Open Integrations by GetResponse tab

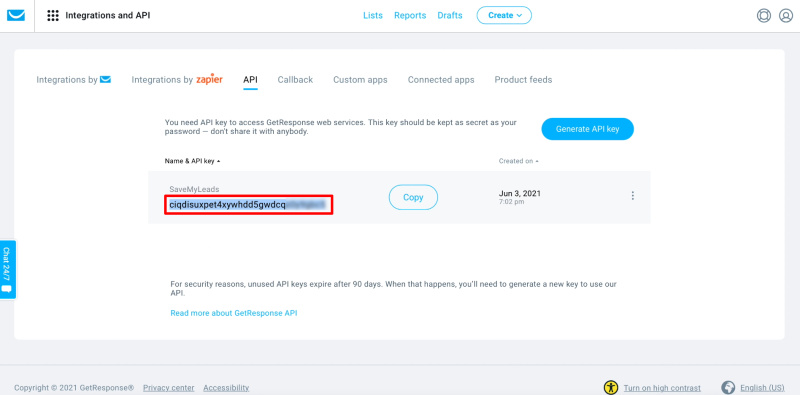(73, 80)
